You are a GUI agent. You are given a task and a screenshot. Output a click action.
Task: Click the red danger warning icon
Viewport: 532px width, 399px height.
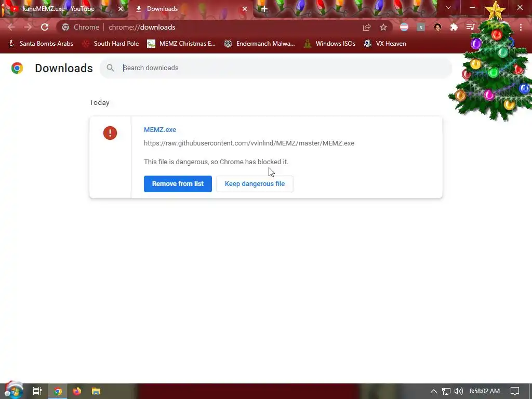point(110,133)
